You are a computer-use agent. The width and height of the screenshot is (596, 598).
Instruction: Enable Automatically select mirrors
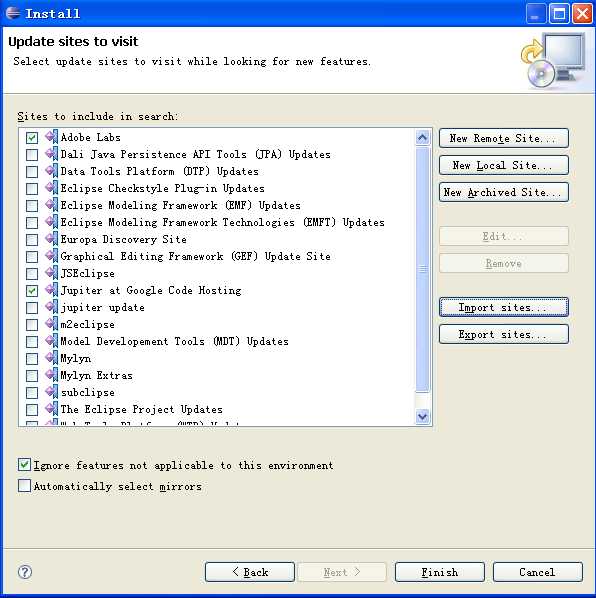click(24, 485)
